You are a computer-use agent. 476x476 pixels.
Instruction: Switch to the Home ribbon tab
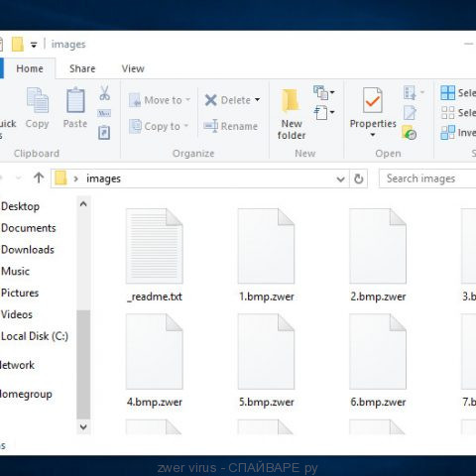[x=30, y=68]
